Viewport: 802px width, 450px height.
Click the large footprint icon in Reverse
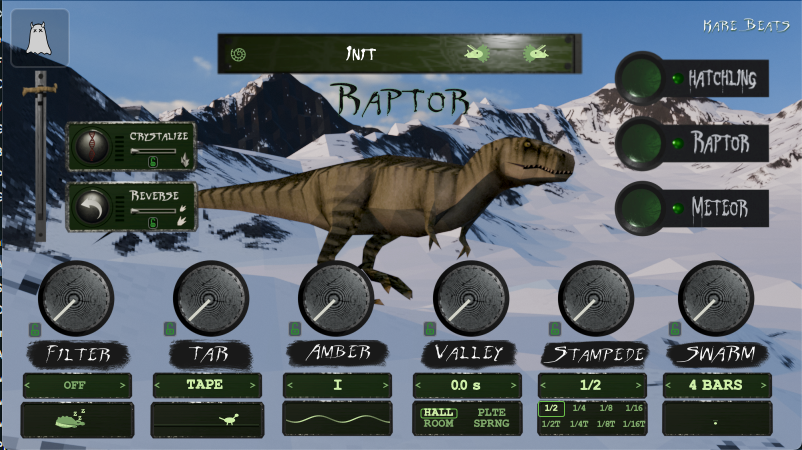(x=183, y=221)
